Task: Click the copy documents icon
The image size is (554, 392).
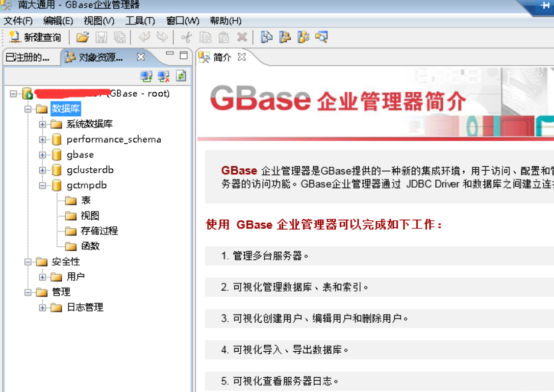Action: click(205, 37)
